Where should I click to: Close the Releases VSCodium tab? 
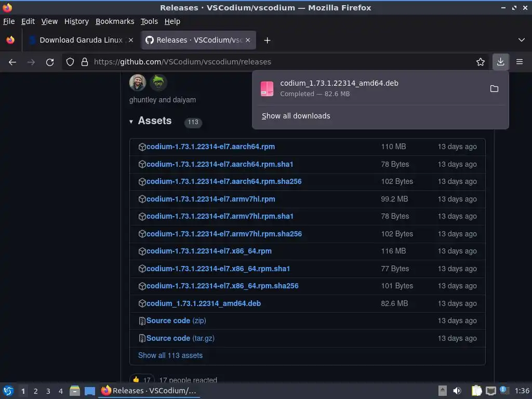tap(248, 40)
